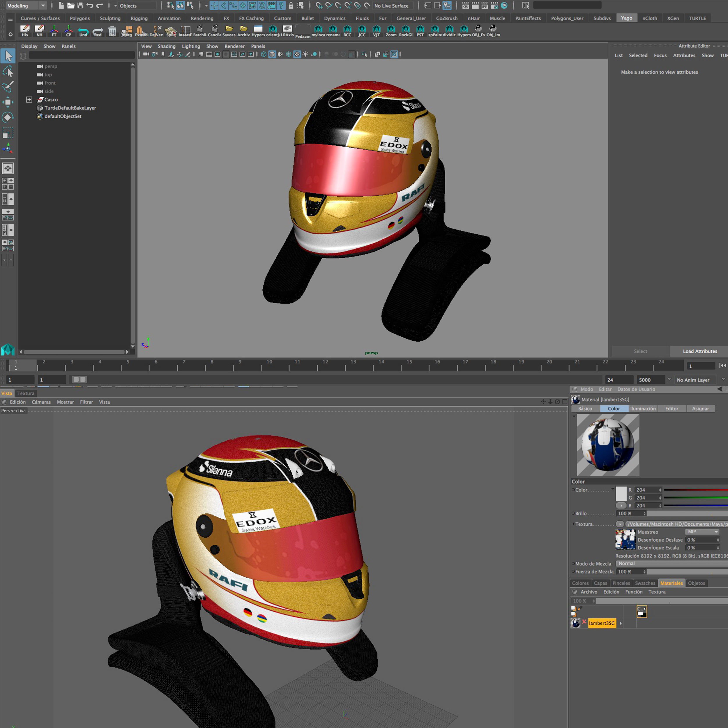Switch to the Capas tab
Viewport: 728px width, 728px height.
tap(600, 583)
